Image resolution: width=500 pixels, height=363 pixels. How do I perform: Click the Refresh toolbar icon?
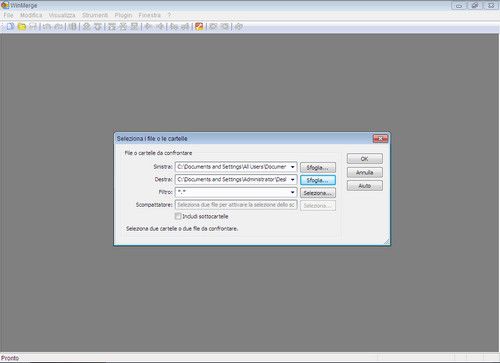(238, 26)
